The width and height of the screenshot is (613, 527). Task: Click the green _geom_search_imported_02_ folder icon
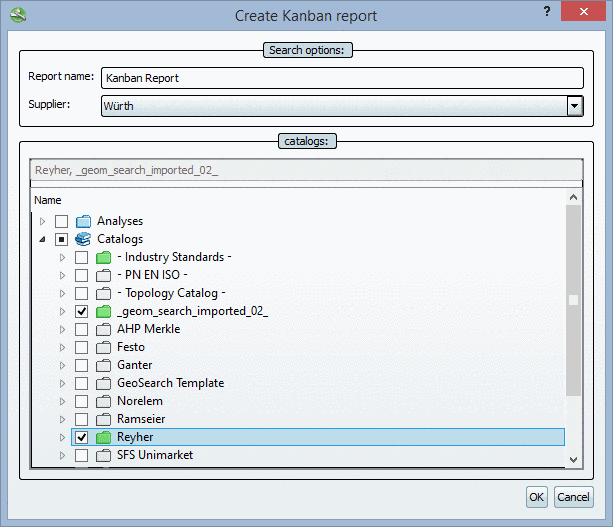[x=104, y=311]
